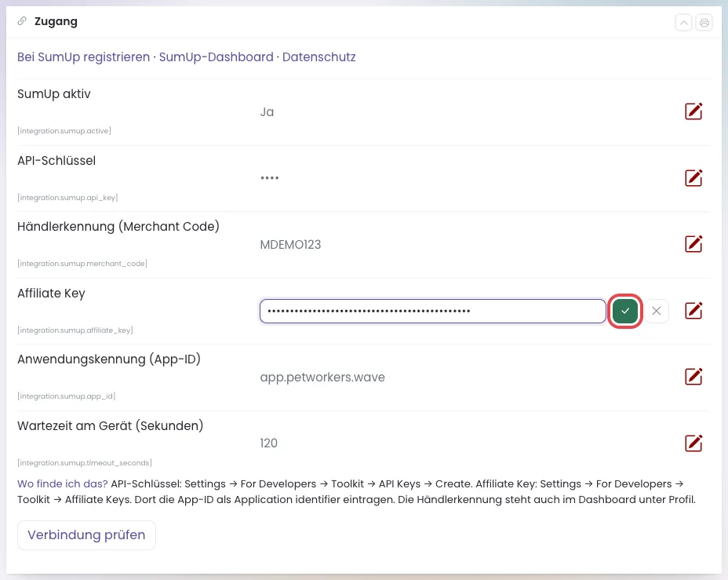Click the 'Ja' value of SumUp aktiv
Viewport: 728px width, 580px height.
click(x=267, y=112)
